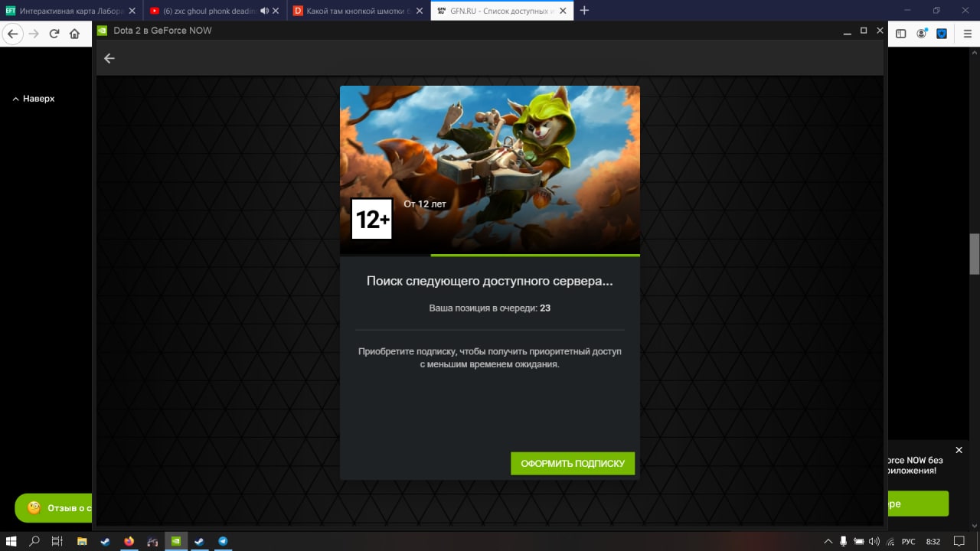Close the Интерактивная карта tab

click(x=132, y=11)
